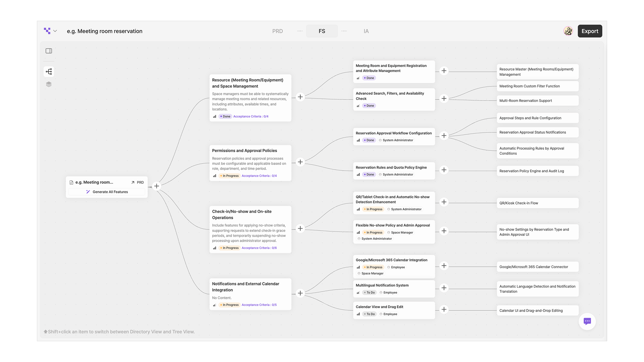The width and height of the screenshot is (644, 362).
Task: Click To Do status on Calendar View card
Action: [369, 314]
